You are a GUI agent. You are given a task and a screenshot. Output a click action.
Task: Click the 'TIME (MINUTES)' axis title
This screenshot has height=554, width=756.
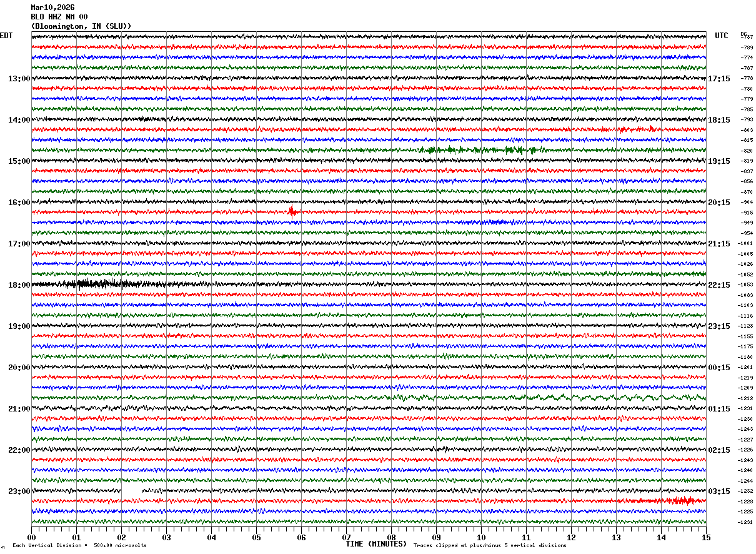point(376,544)
